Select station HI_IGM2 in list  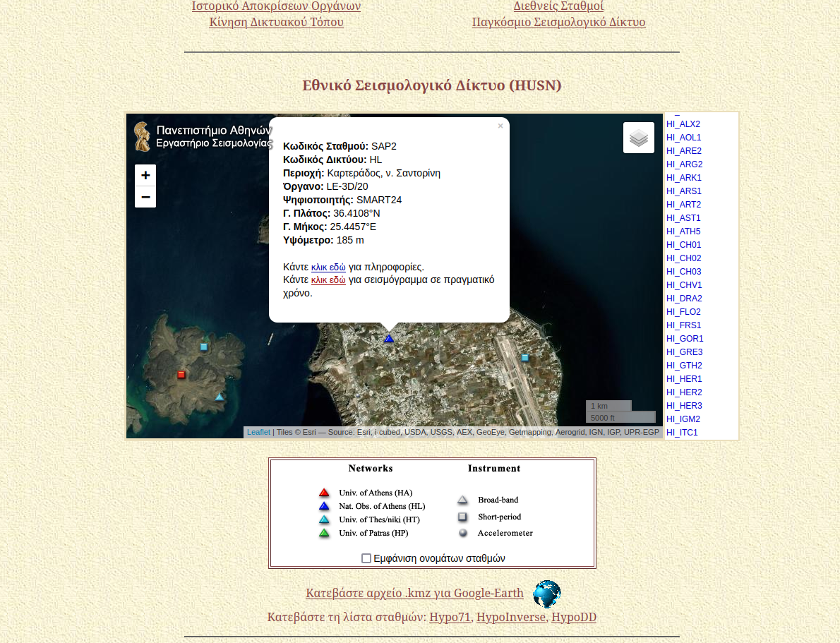click(683, 419)
